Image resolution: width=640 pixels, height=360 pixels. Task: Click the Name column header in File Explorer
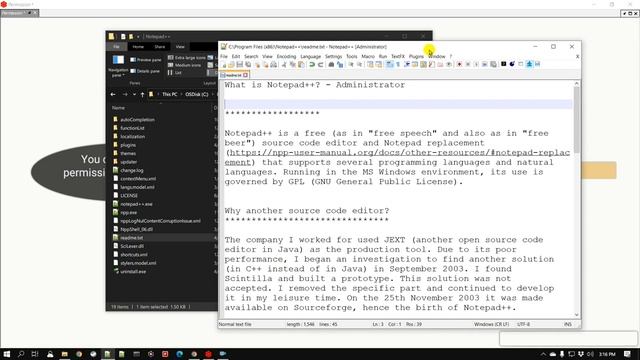pyautogui.click(x=118, y=108)
